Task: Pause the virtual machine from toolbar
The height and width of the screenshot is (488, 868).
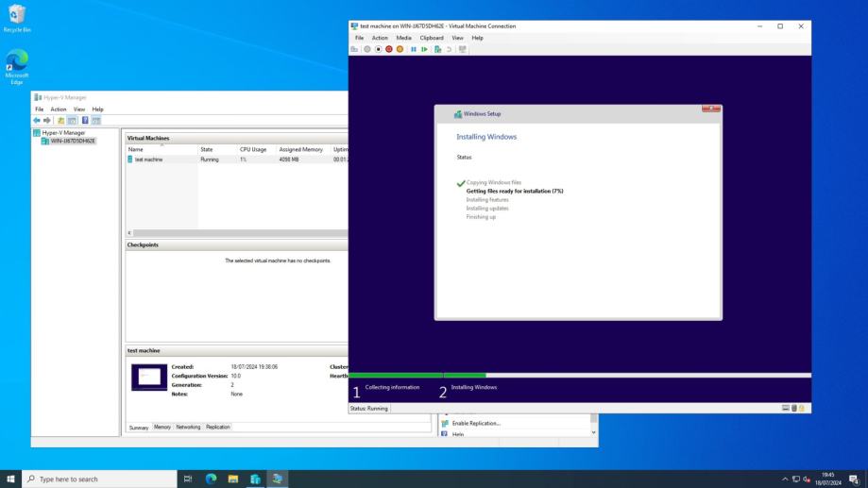Action: (414, 49)
